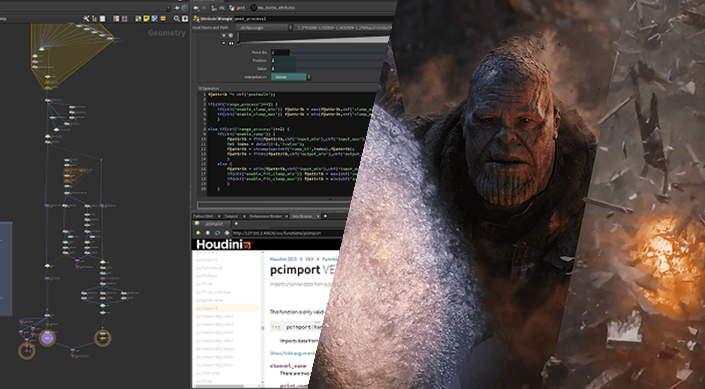Open pcgenerate in the function list
This screenshot has height=389, width=705.
tap(210, 300)
